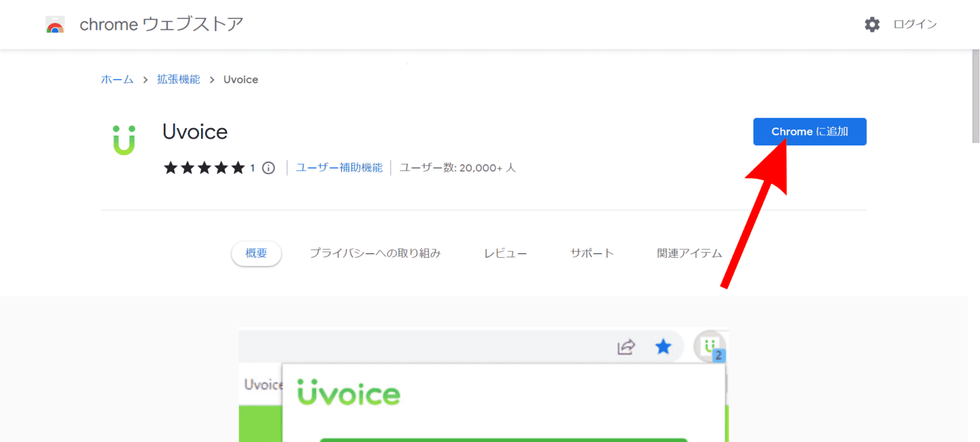This screenshot has height=442, width=980.
Task: Click the Uvoice breadcrumb entry
Action: (x=241, y=79)
